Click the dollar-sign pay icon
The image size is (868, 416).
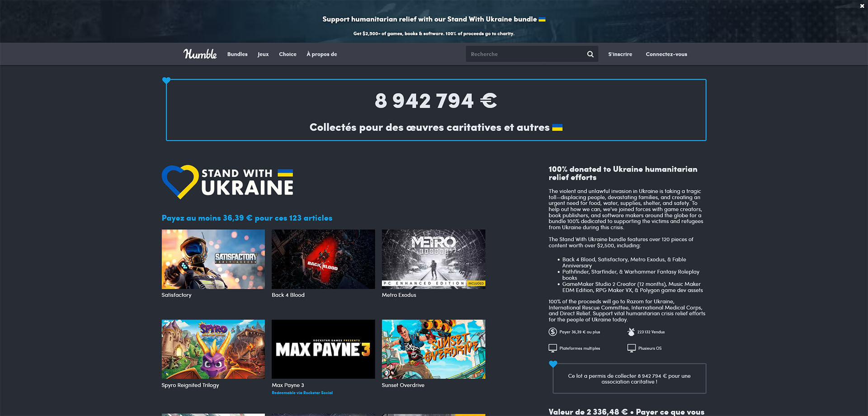[x=552, y=332]
